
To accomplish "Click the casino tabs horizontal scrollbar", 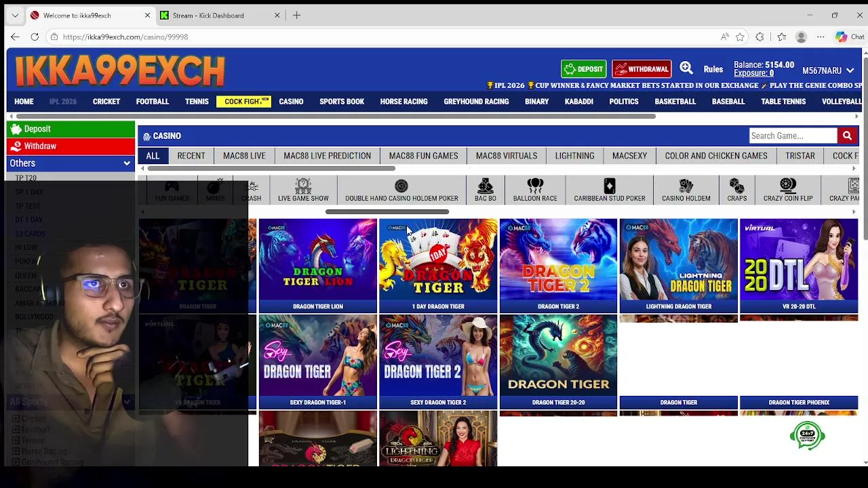I will click(x=271, y=168).
